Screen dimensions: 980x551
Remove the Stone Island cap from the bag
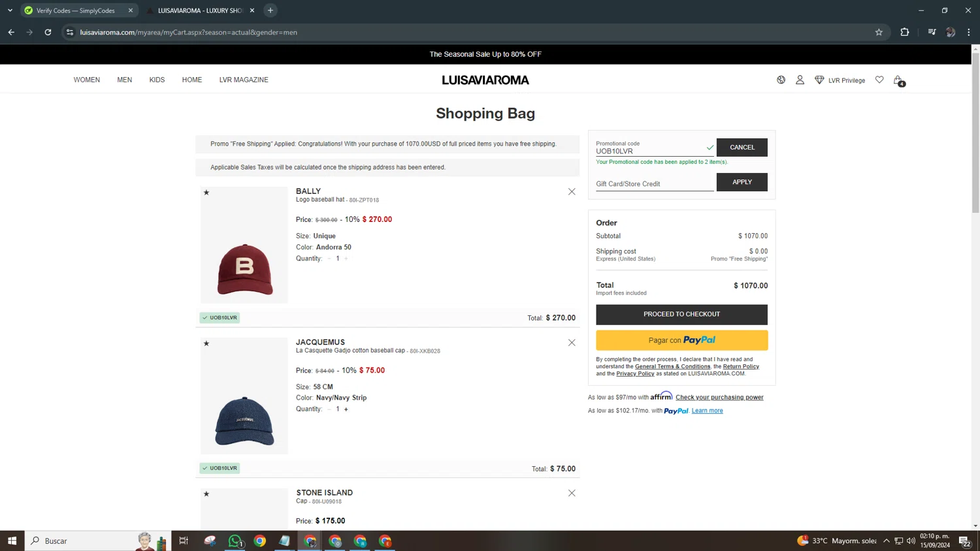click(572, 494)
